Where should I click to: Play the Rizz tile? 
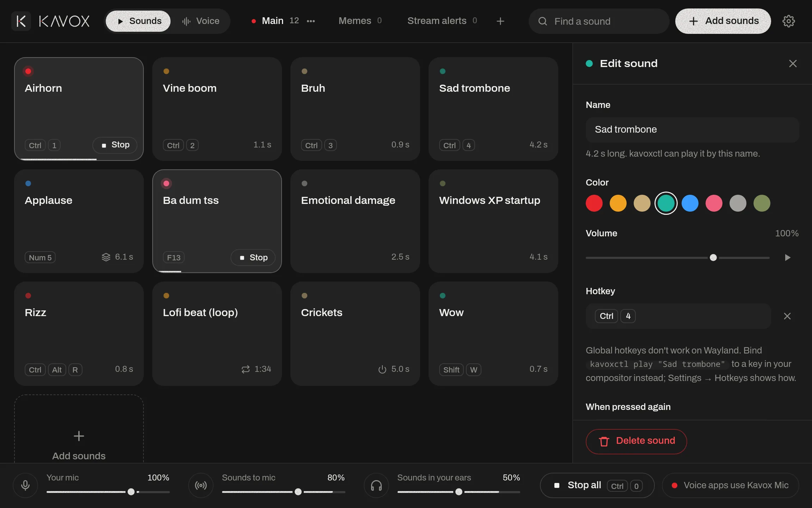tap(79, 333)
